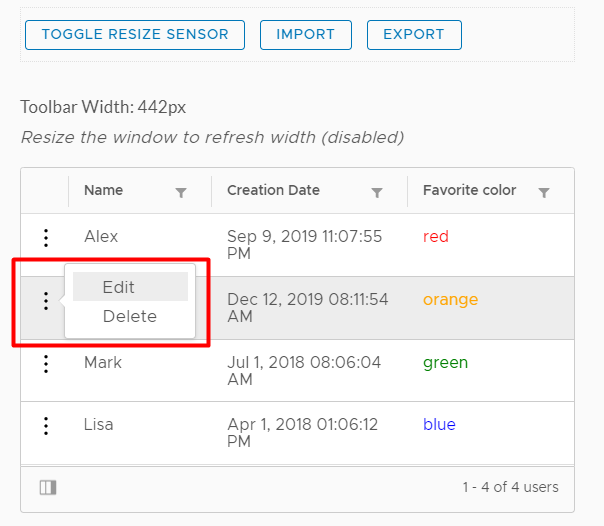Viewport: 604px width, 526px height.
Task: Sort by the Creation Date header
Action: (x=273, y=190)
